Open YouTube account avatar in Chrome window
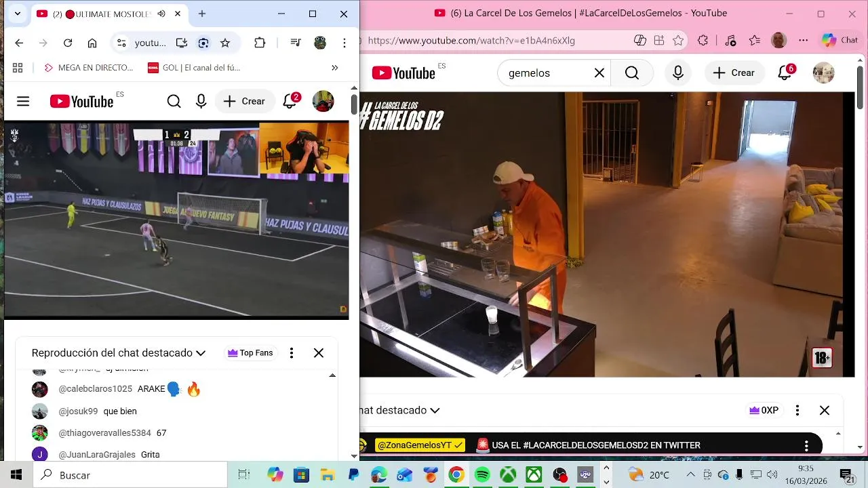This screenshot has width=868, height=488. 323,102
